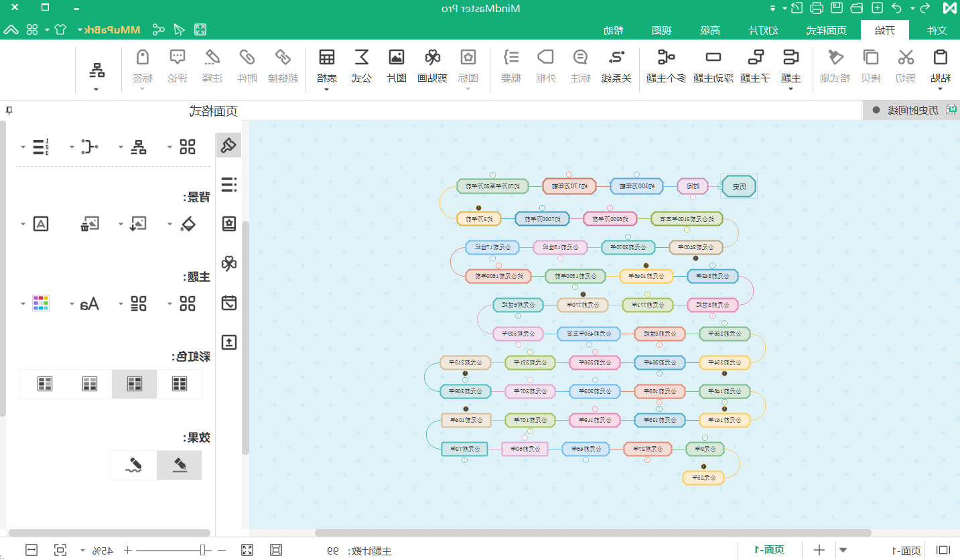The width and height of the screenshot is (960, 560).
Task: Open the calendar task tab in side panel
Action: pos(229,303)
